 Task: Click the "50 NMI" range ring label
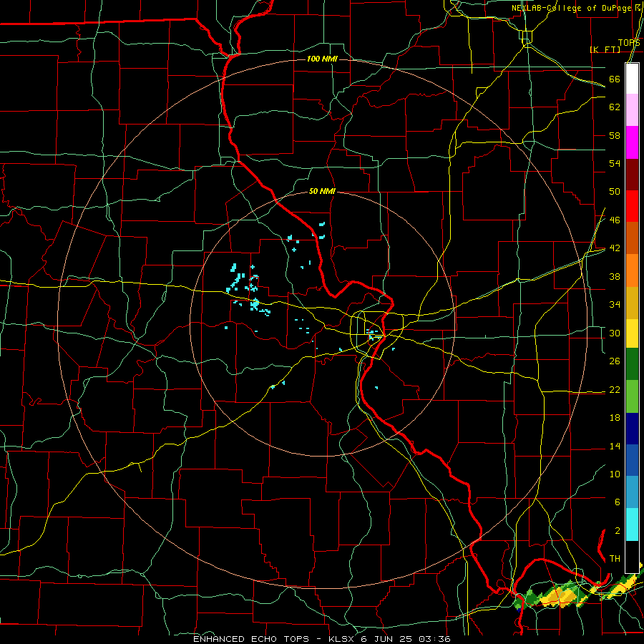(322, 191)
